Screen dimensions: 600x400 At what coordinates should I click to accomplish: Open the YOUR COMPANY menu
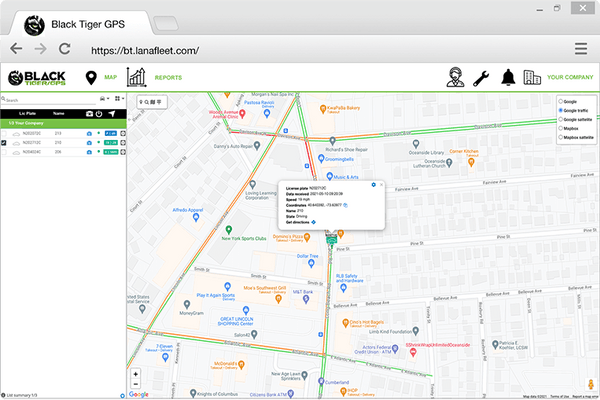click(570, 77)
